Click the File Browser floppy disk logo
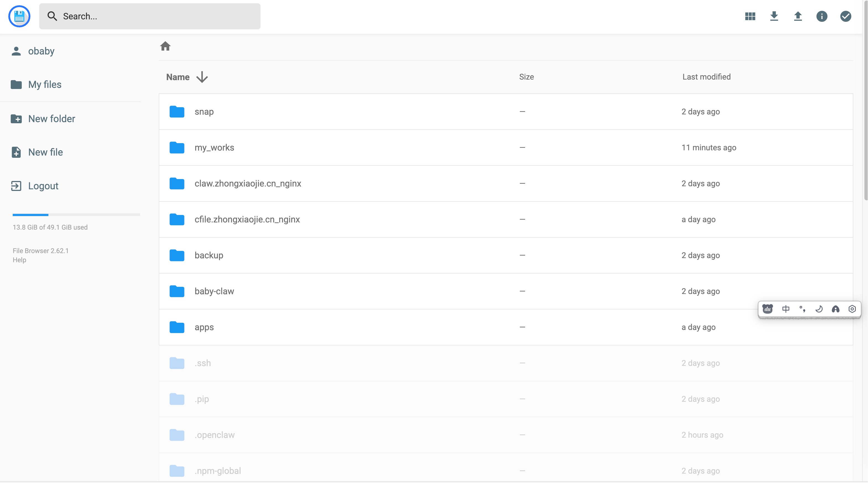 (x=19, y=16)
